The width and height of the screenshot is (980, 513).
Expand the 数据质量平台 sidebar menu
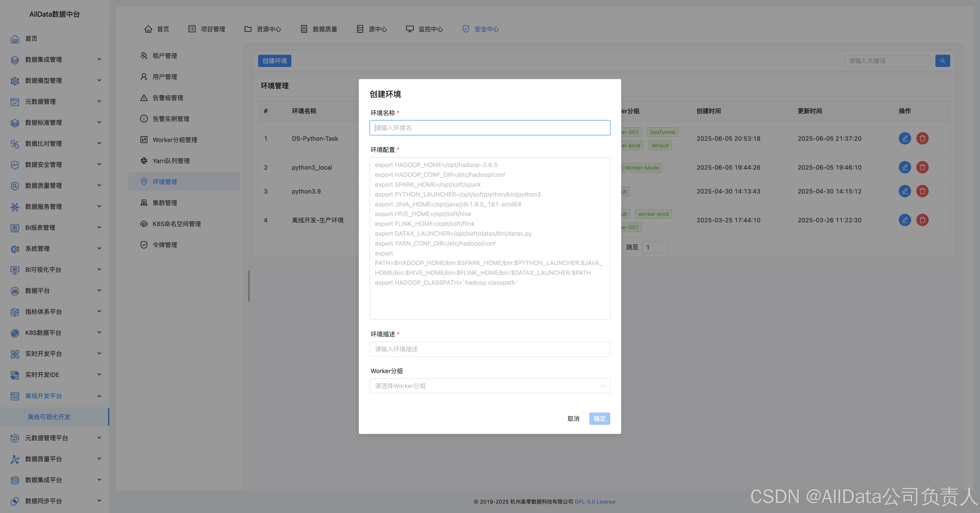click(x=99, y=459)
